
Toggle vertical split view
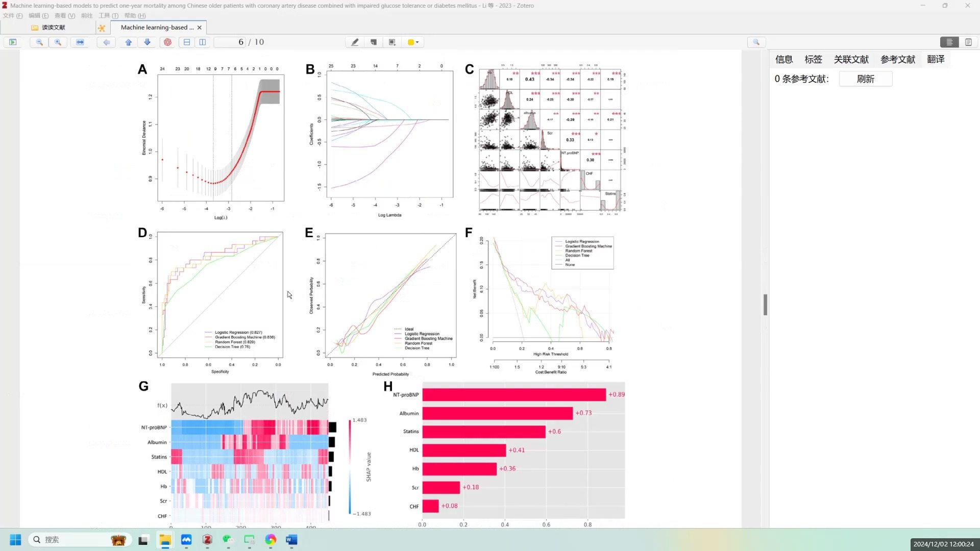[203, 42]
